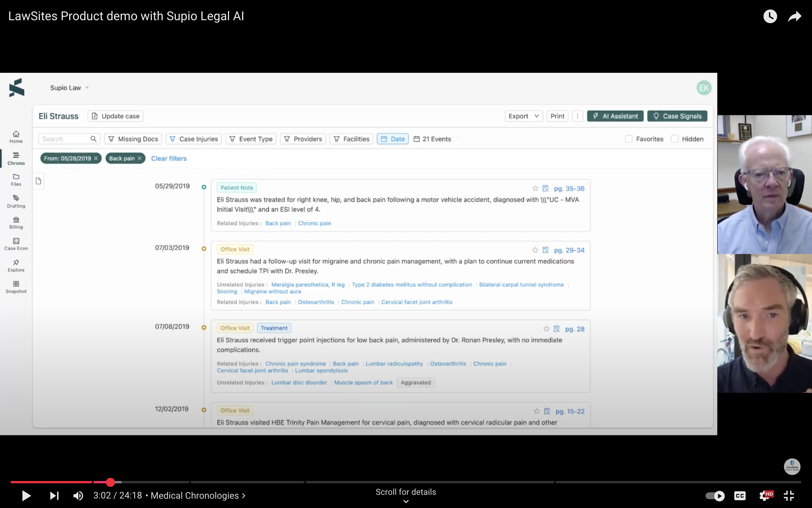
Task: Exit fullscreen mode
Action: [788, 496]
